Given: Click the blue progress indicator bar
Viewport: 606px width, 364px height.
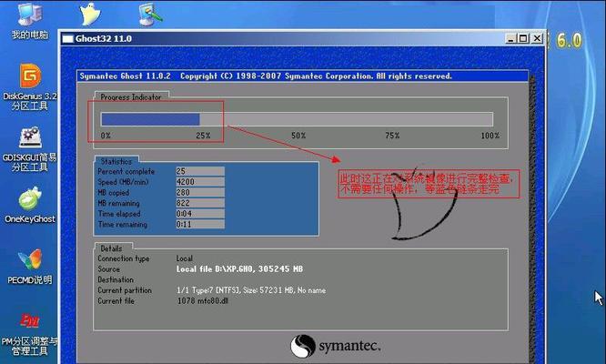Looking at the screenshot, I should (x=151, y=119).
